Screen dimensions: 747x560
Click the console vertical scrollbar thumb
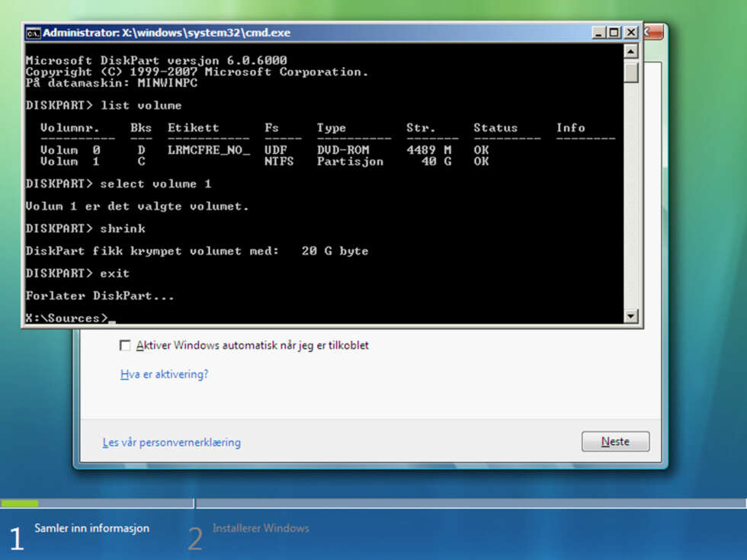[x=631, y=72]
